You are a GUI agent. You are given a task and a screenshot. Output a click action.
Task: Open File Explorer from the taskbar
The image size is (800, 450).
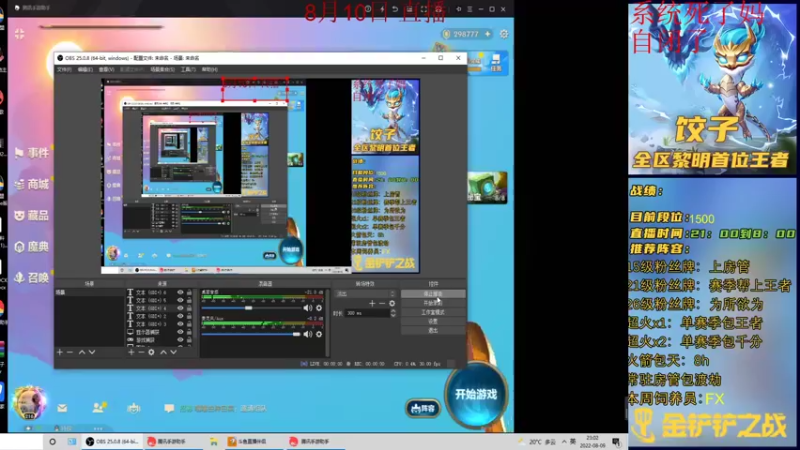[x=214, y=441]
